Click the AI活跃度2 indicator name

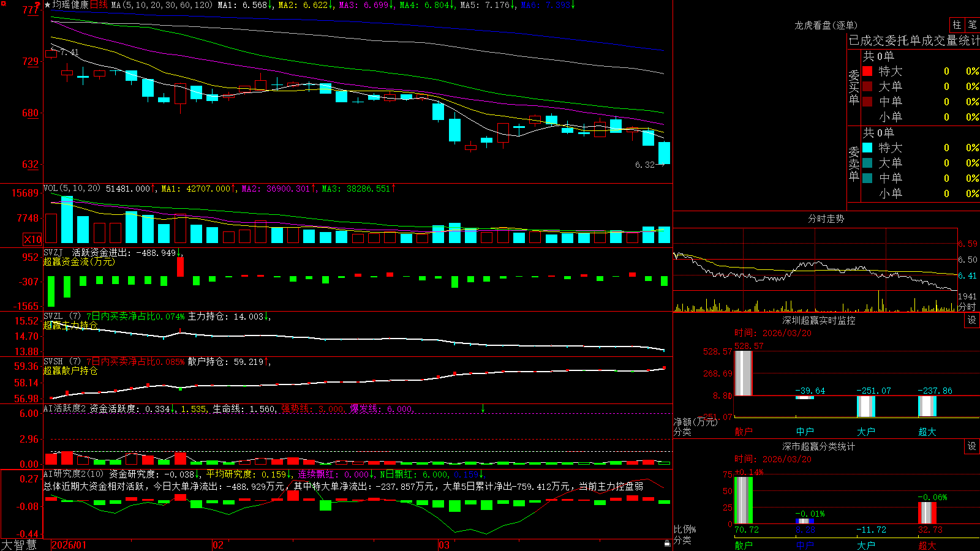(65, 408)
